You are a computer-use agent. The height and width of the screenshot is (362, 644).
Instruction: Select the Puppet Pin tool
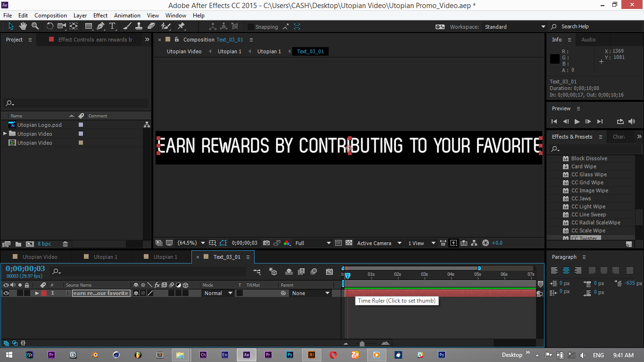[x=181, y=26]
